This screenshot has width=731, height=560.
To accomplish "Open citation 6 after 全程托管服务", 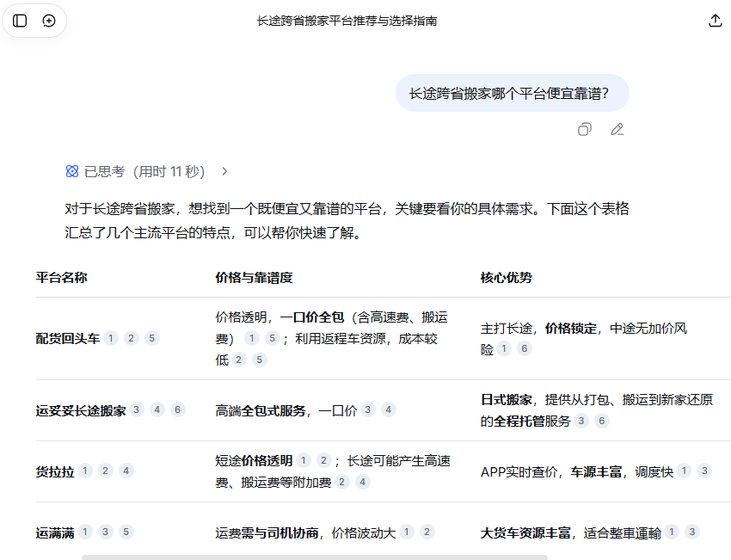I will pyautogui.click(x=602, y=421).
